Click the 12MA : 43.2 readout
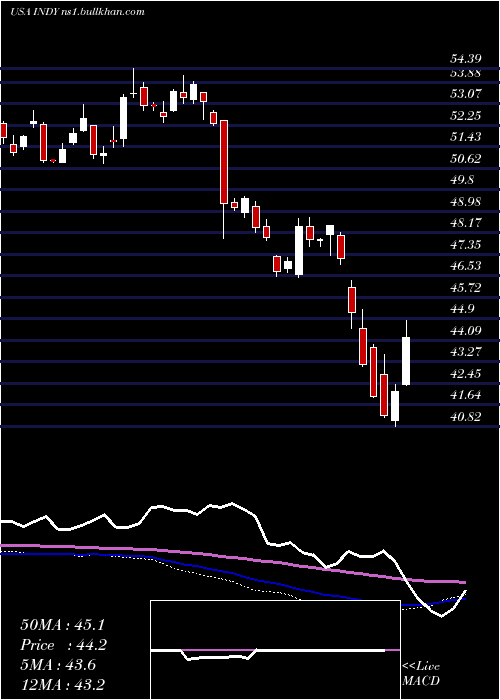500x700 pixels. 64,684
